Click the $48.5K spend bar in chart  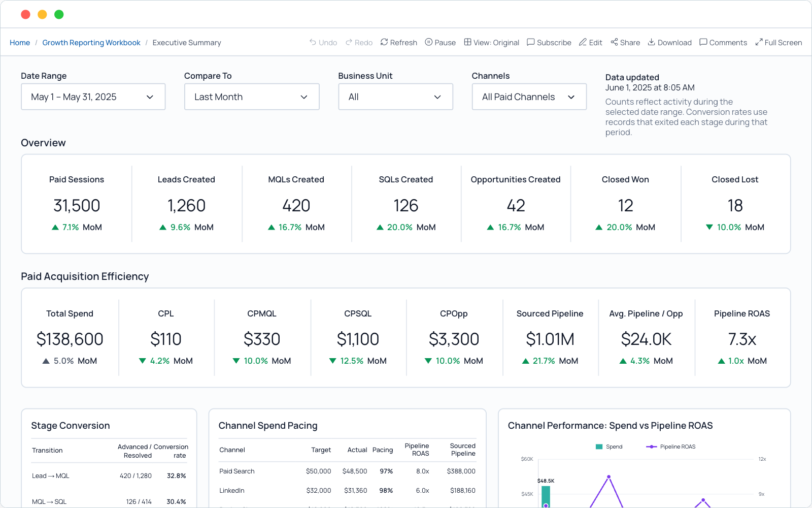(x=546, y=497)
